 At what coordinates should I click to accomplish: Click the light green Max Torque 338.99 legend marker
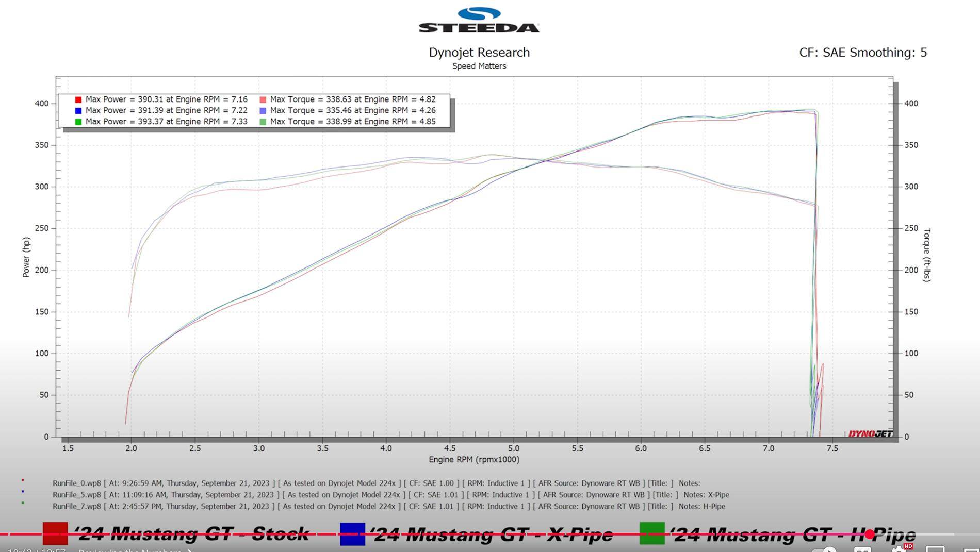tap(263, 122)
